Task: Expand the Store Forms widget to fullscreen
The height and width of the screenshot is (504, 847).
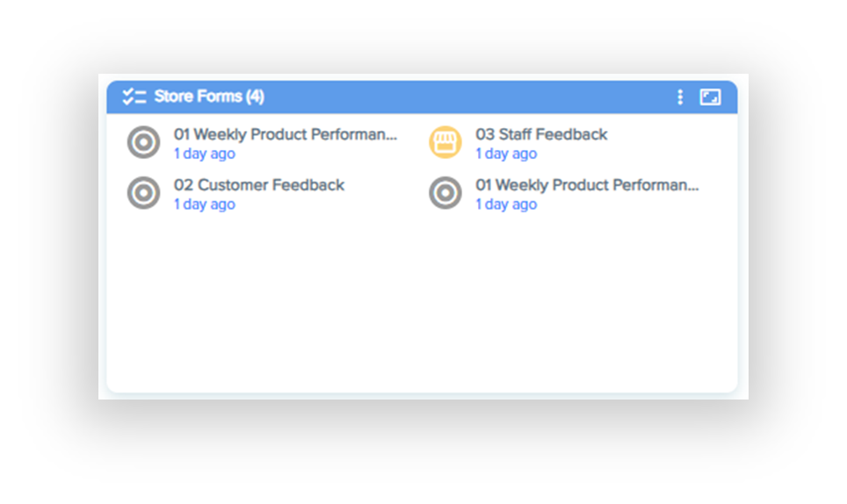Action: pos(710,97)
